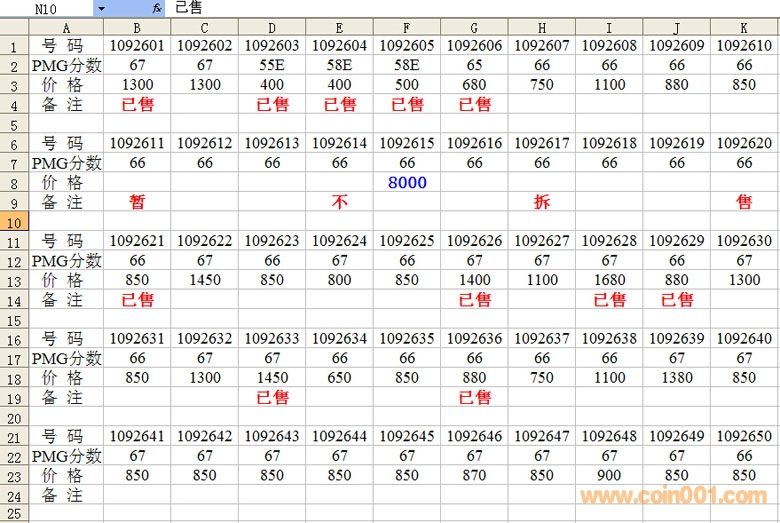Image resolution: width=780 pixels, height=523 pixels.
Task: Select column K header
Action: (x=744, y=27)
